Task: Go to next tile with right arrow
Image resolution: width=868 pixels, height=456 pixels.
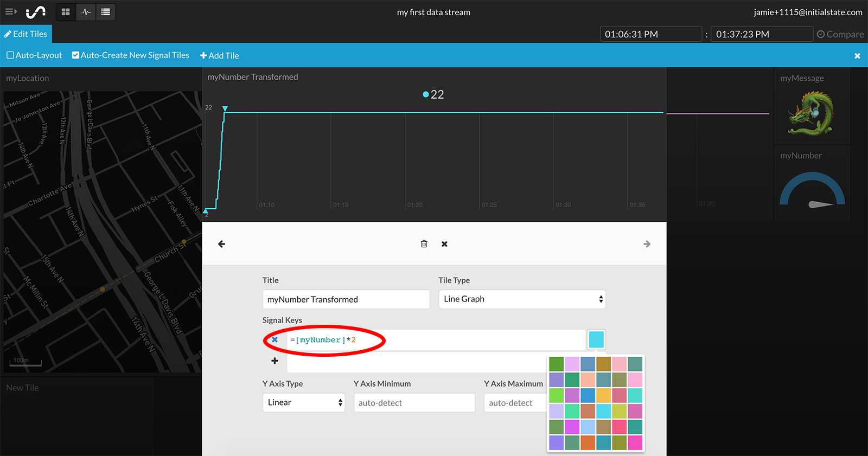Action: coord(647,244)
